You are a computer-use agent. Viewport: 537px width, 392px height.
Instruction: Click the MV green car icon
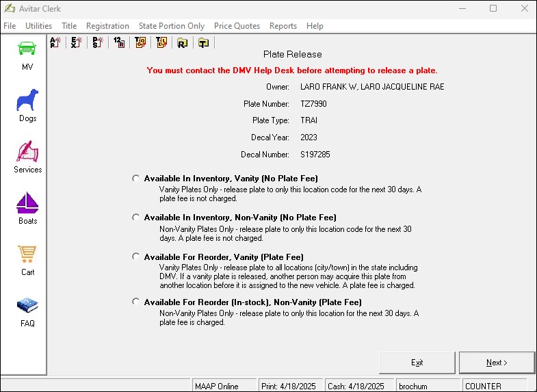click(27, 50)
